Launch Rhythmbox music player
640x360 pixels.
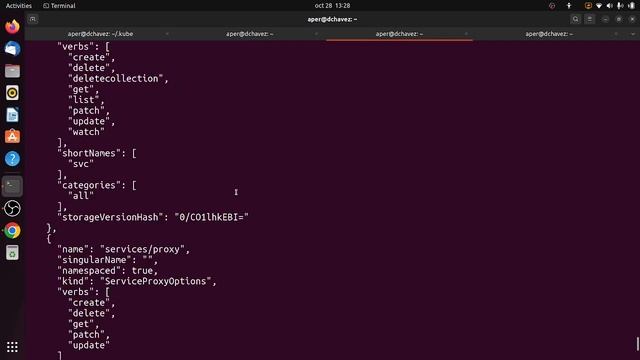point(12,93)
